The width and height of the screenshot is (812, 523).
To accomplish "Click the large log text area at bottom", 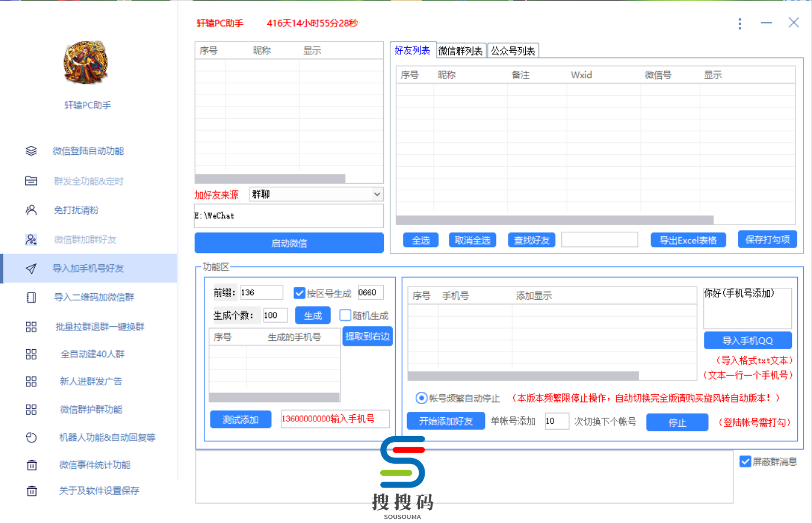I will tap(464, 477).
